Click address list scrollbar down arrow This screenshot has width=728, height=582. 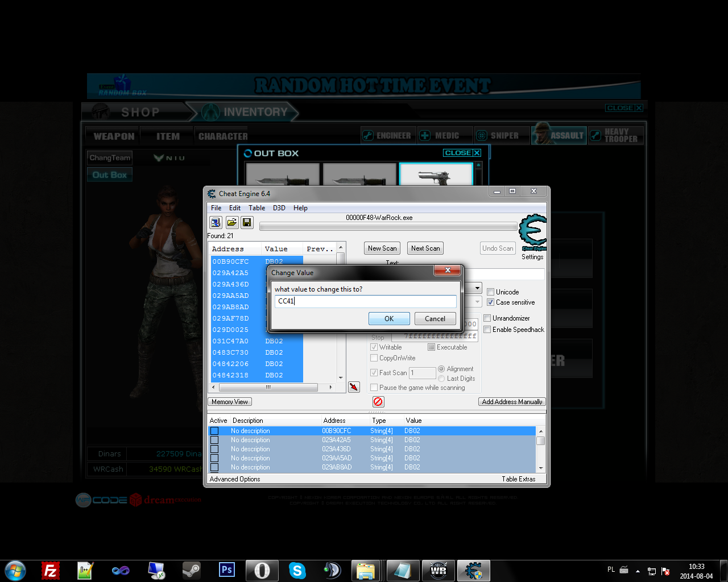(540, 468)
